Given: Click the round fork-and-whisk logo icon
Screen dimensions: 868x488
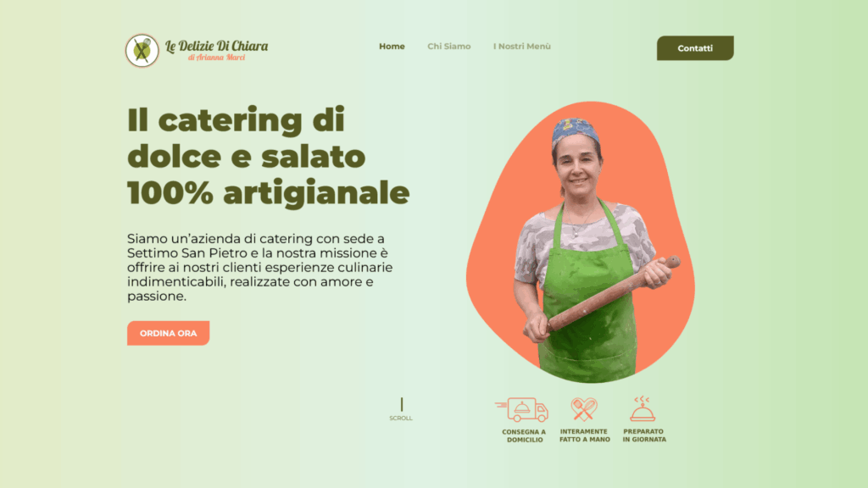Looking at the screenshot, I should tap(142, 50).
